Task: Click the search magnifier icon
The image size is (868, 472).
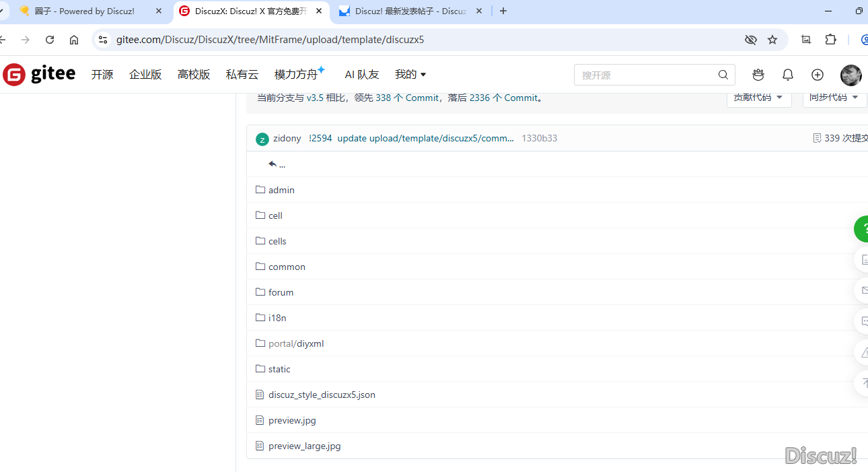Action: click(x=723, y=75)
